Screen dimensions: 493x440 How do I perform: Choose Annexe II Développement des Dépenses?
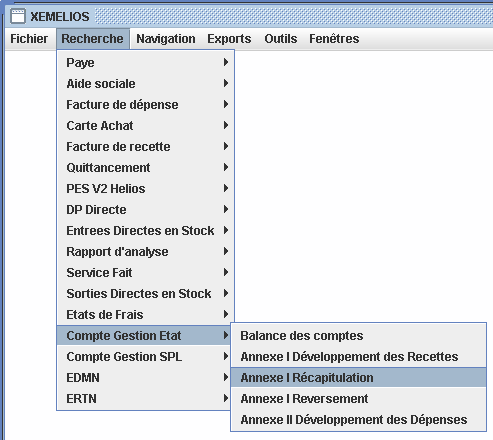(359, 420)
